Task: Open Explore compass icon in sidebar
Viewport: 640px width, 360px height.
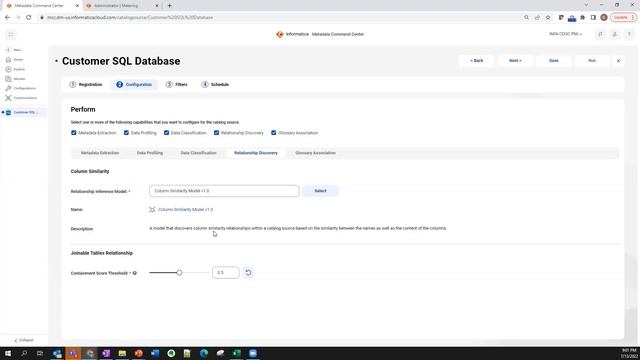Action: (x=8, y=69)
